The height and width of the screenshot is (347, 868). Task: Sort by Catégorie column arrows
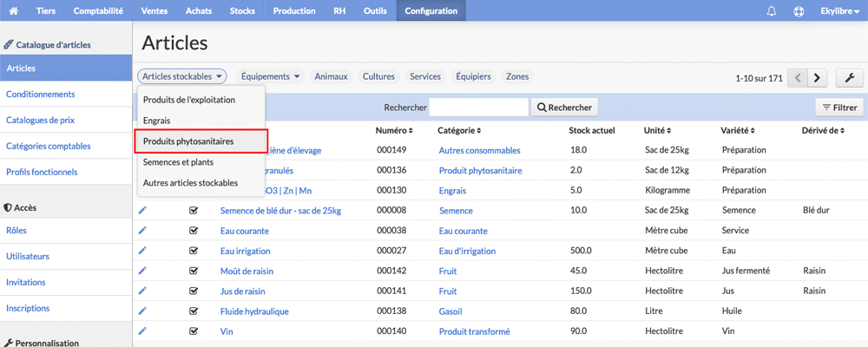click(478, 131)
